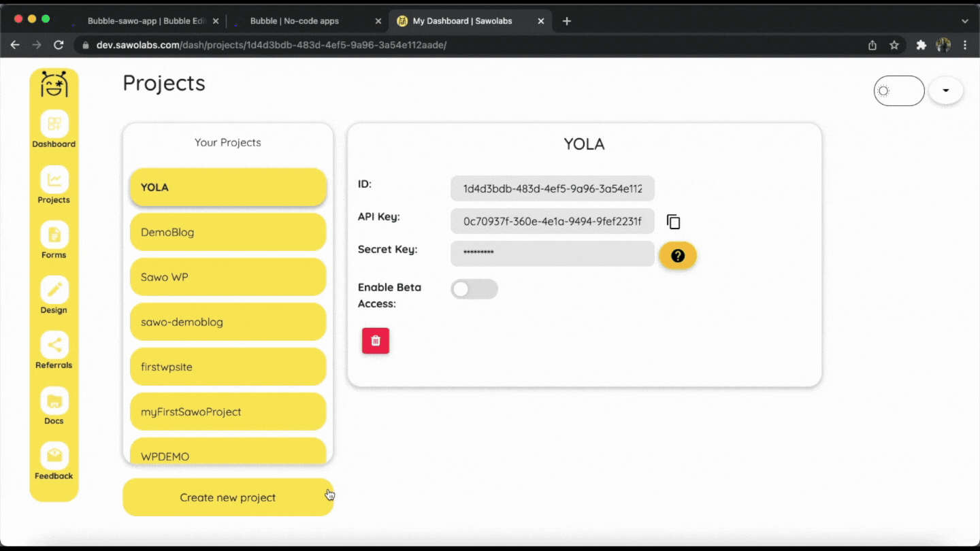Delete the YOLA project with the trash icon
This screenshot has height=551, width=980.
point(376,341)
